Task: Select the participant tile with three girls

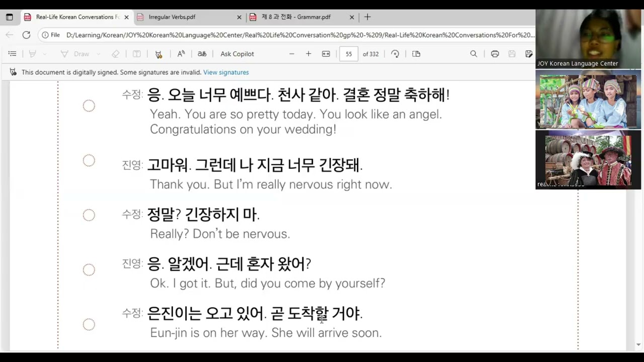Action: (x=588, y=100)
